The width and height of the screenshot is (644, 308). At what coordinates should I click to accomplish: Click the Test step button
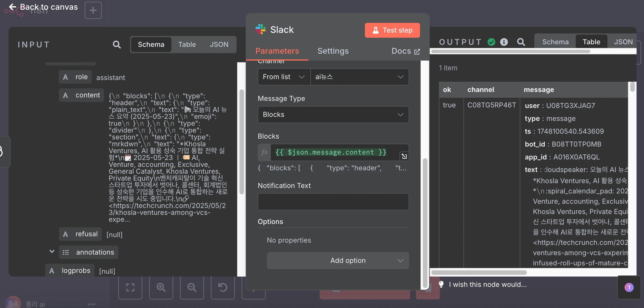point(392,30)
